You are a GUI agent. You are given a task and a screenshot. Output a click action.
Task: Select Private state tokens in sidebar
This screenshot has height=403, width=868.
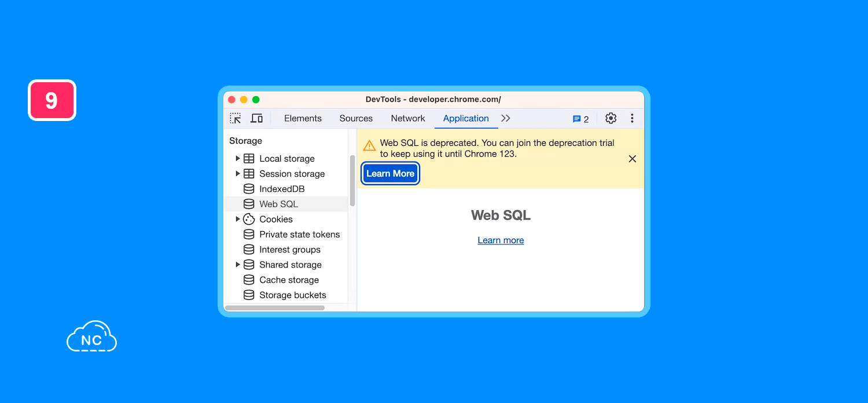tap(300, 235)
